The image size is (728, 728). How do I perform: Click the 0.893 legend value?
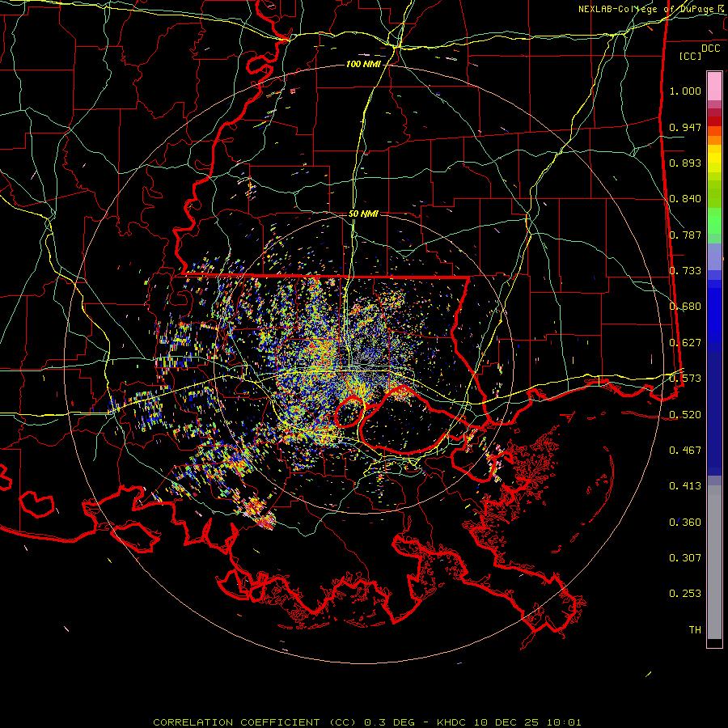point(685,163)
